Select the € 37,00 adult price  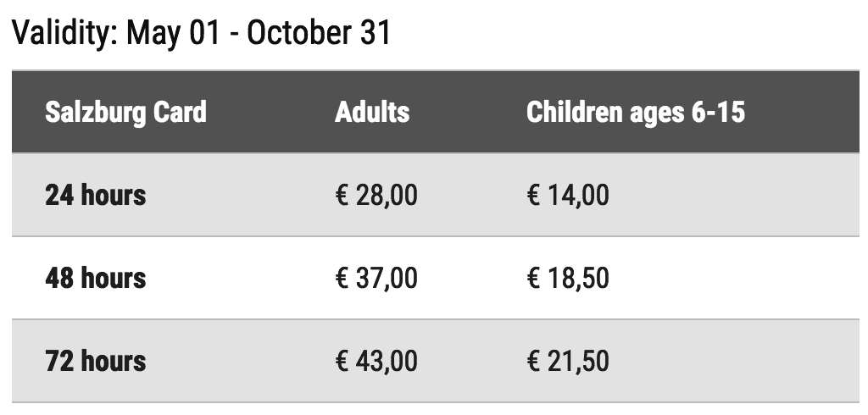(x=376, y=279)
